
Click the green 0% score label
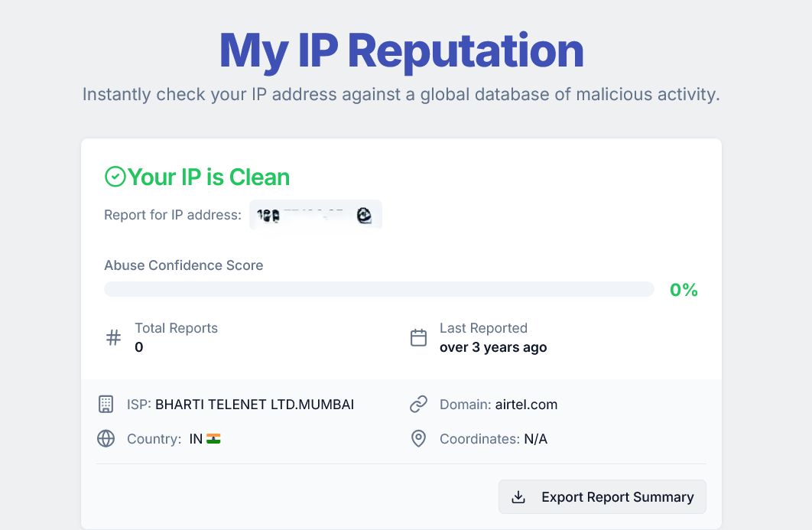tap(683, 289)
